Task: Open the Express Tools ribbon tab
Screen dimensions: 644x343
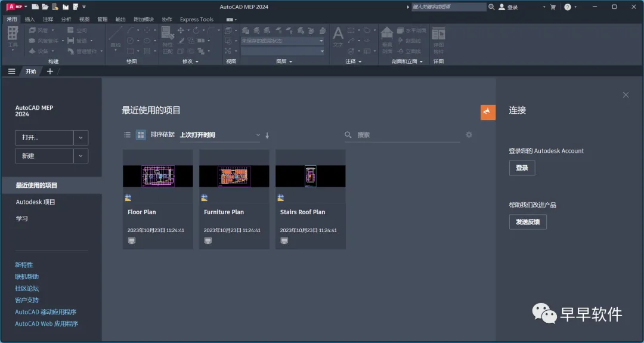Action: (197, 19)
